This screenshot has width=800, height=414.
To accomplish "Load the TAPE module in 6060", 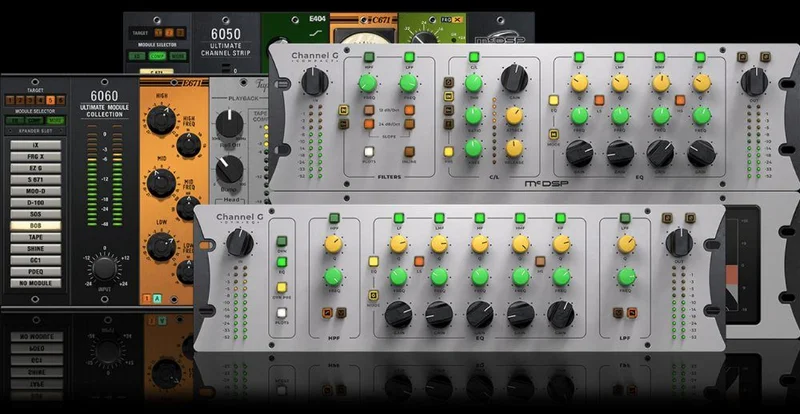I will 36,237.
